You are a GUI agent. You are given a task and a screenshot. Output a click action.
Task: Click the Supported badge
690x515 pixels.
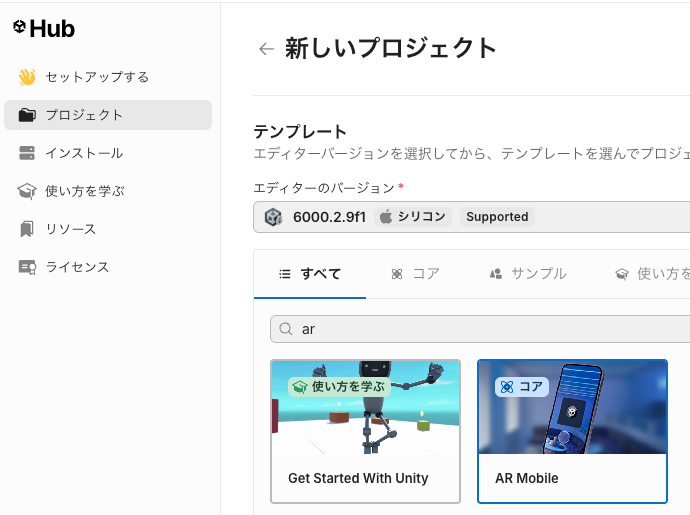pyautogui.click(x=497, y=217)
